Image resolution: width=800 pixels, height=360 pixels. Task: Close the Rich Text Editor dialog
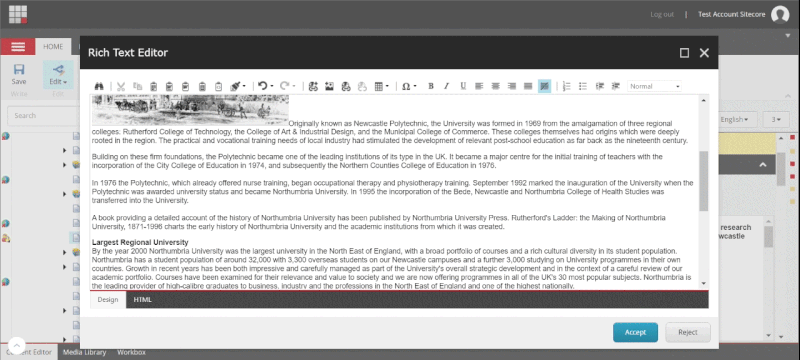(x=704, y=53)
